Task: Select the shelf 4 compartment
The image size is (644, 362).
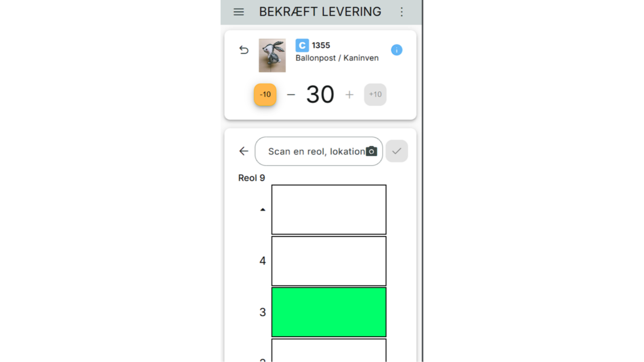Action: click(x=329, y=261)
